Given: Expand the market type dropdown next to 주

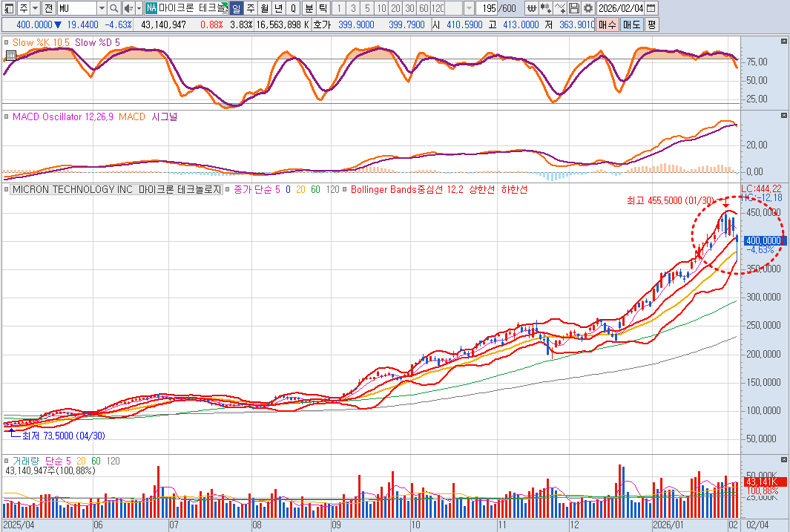Looking at the screenshot, I should (x=35, y=8).
